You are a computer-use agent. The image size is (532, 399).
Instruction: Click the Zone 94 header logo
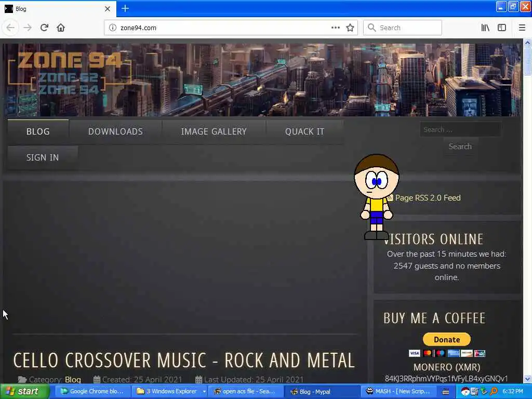(70, 74)
